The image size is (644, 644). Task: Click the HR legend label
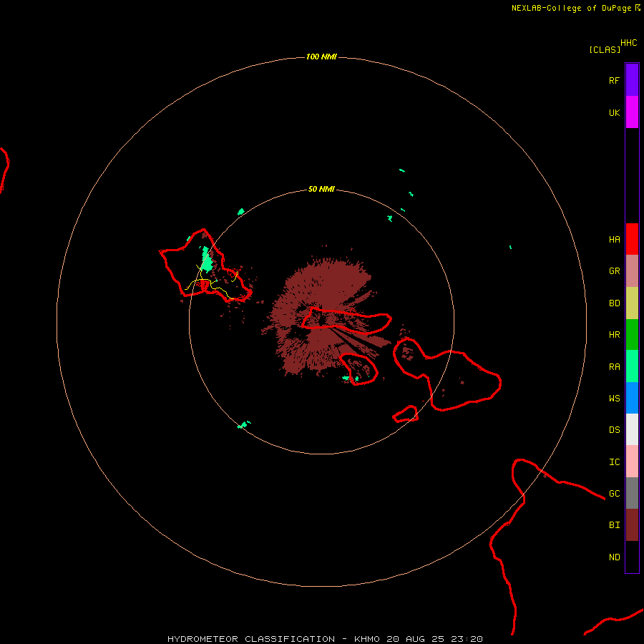point(614,335)
